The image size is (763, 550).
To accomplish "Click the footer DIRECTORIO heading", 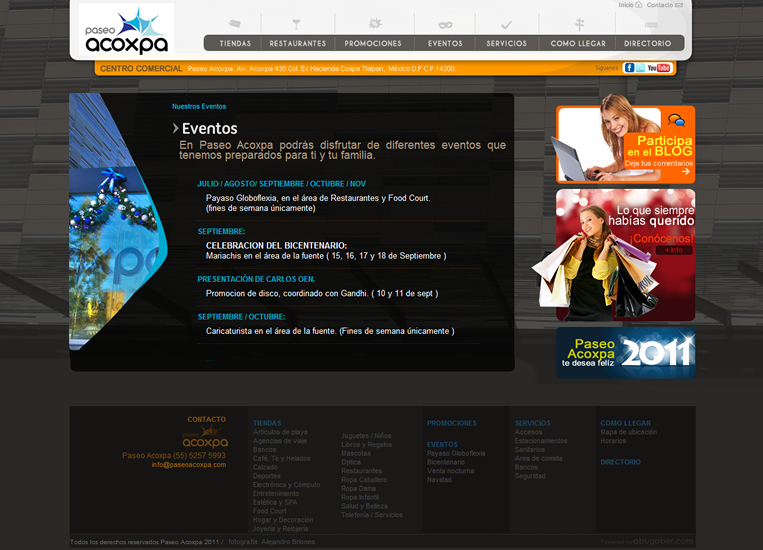I will [x=620, y=462].
